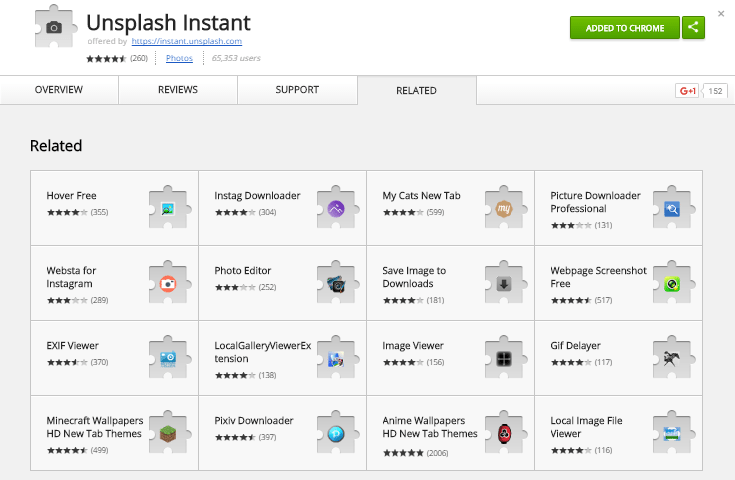Click the LocalGalleryViewerExtension icon
Image resolution: width=735 pixels, height=480 pixels.
tap(338, 358)
